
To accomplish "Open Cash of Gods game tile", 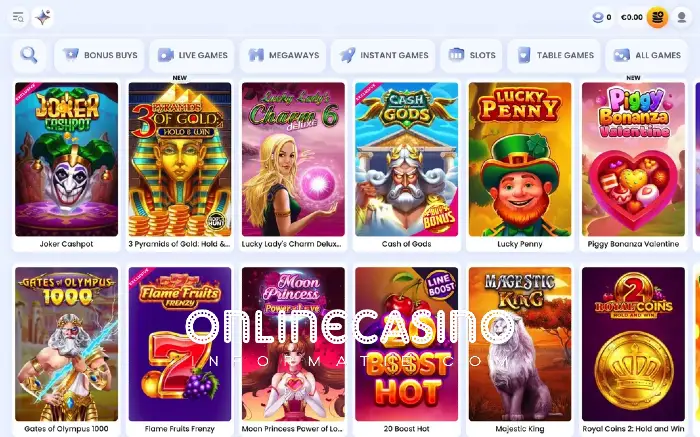I will tap(407, 159).
